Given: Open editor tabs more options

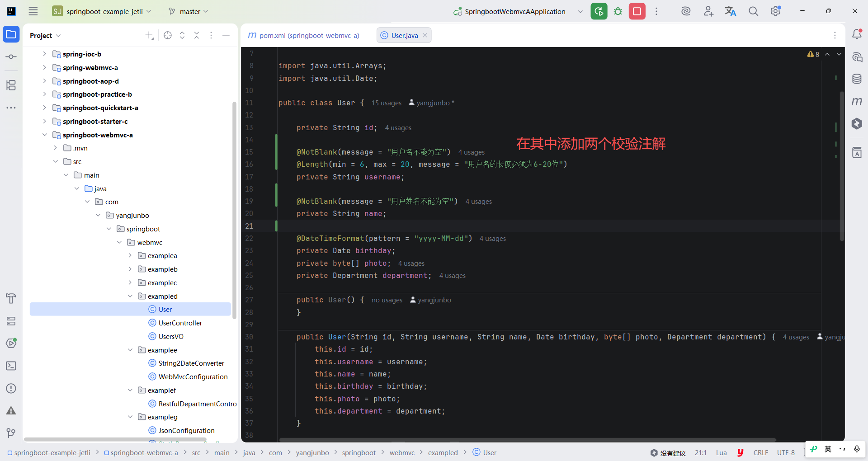Looking at the screenshot, I should tap(835, 35).
